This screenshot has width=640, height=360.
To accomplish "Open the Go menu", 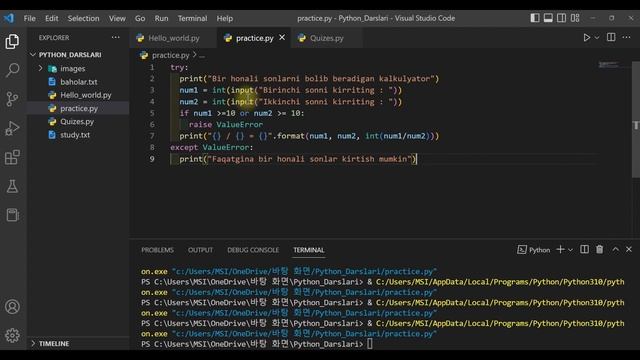I will tap(140, 18).
